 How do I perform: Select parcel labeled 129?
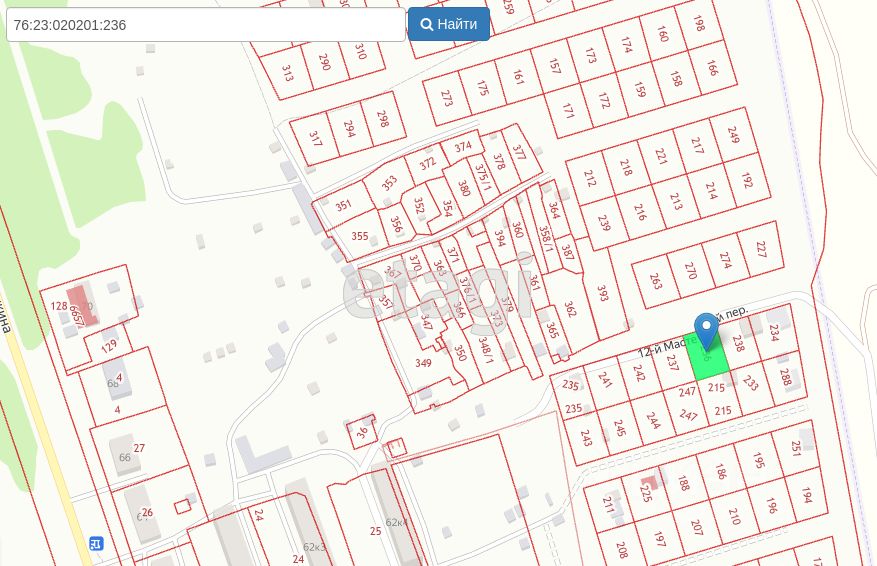point(109,346)
